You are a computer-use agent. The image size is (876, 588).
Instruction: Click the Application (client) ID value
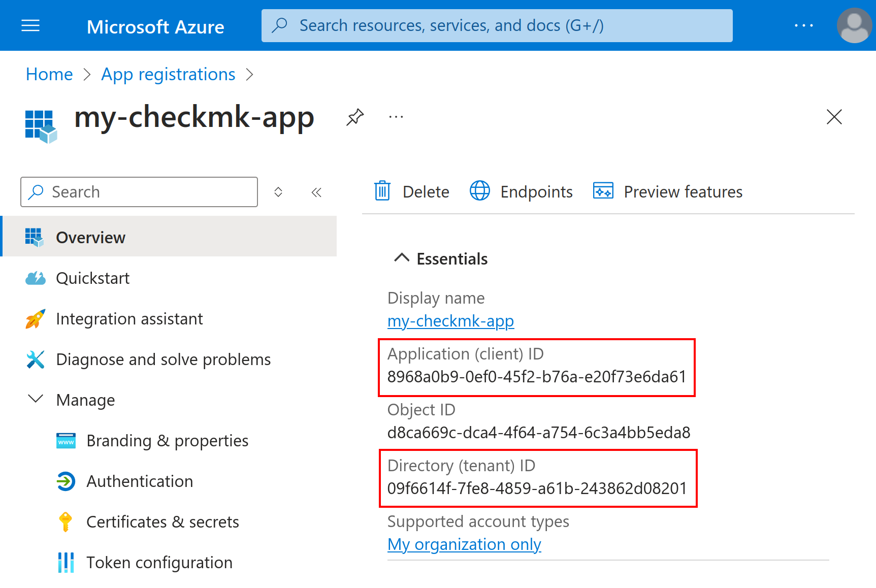(x=537, y=377)
